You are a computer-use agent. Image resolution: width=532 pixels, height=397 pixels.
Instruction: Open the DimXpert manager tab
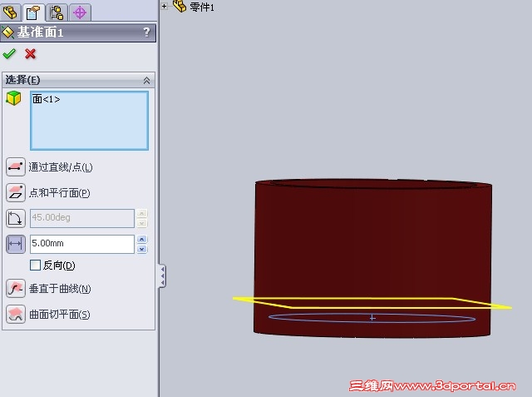(x=80, y=12)
